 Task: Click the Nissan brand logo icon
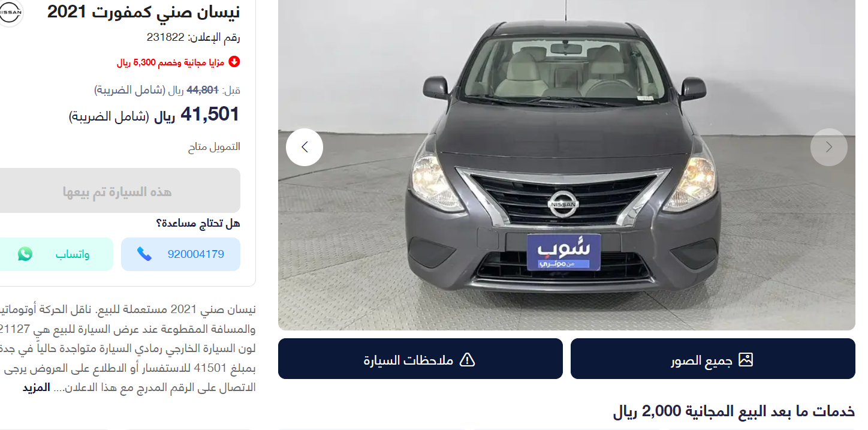(x=10, y=12)
